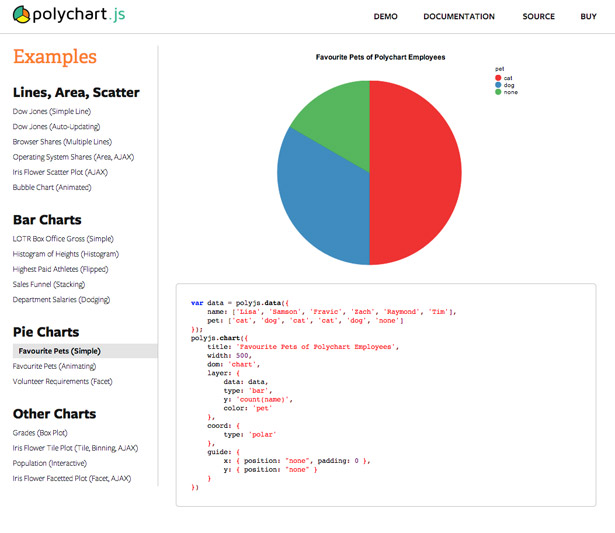This screenshot has width=615, height=533.
Task: Open Iris Flower Scatter Plot (AJAX)
Action: click(x=60, y=172)
